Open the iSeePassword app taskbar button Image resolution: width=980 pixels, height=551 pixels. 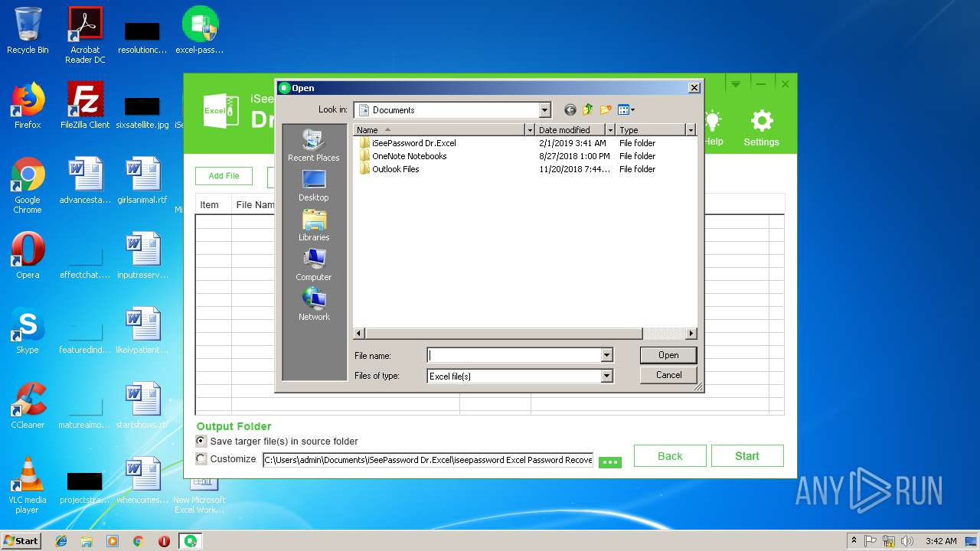click(190, 541)
